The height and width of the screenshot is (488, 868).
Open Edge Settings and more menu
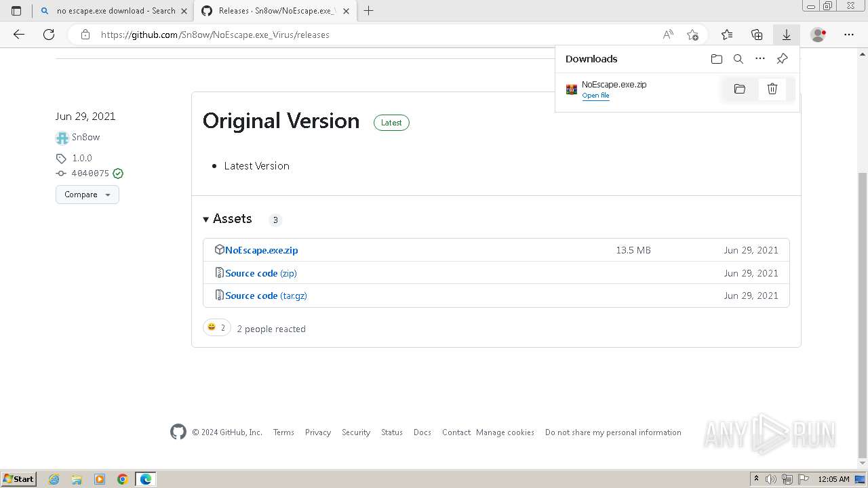tap(849, 35)
